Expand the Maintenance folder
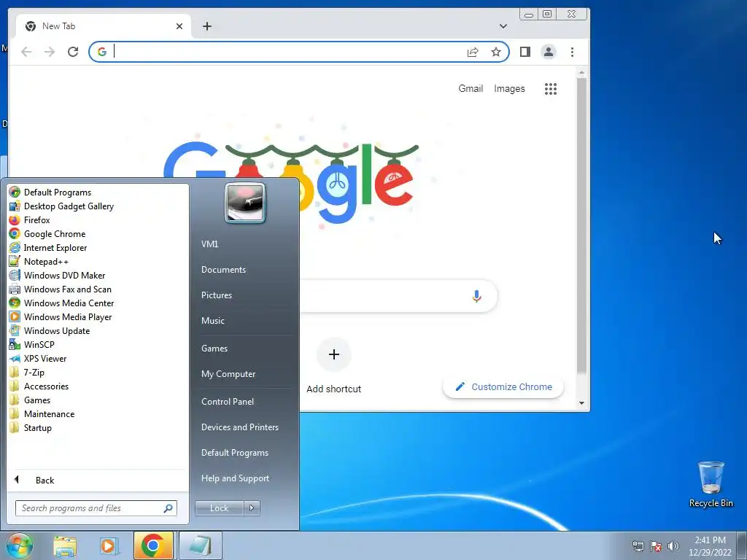Viewport: 747px width, 560px height. tap(49, 414)
